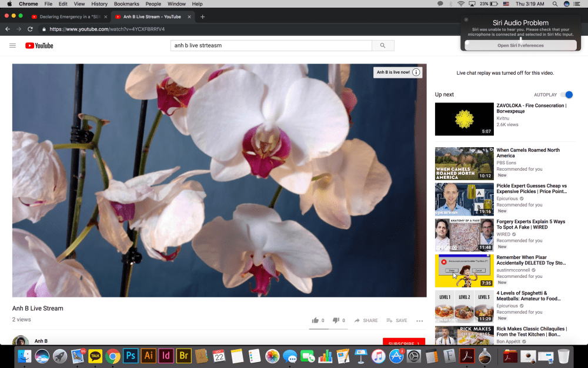Click the info icon on video

(x=416, y=72)
